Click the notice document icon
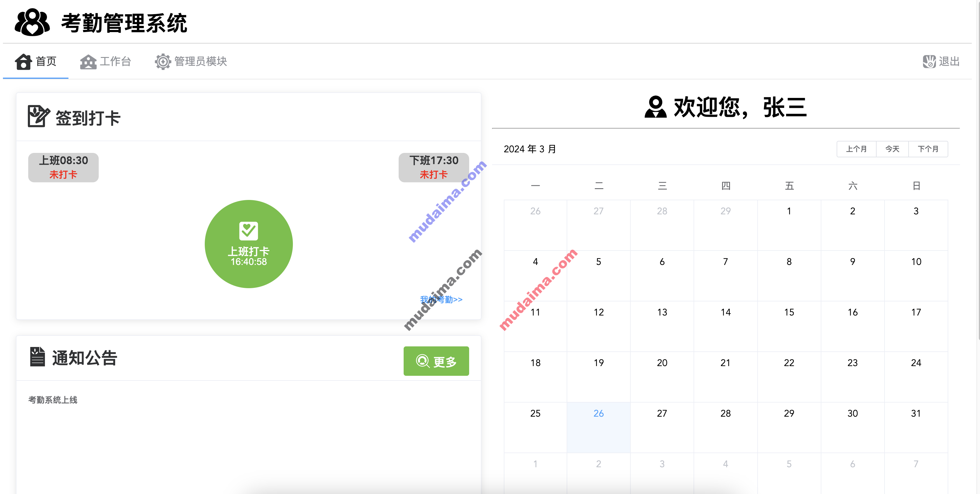The height and width of the screenshot is (494, 980). pos(37,357)
